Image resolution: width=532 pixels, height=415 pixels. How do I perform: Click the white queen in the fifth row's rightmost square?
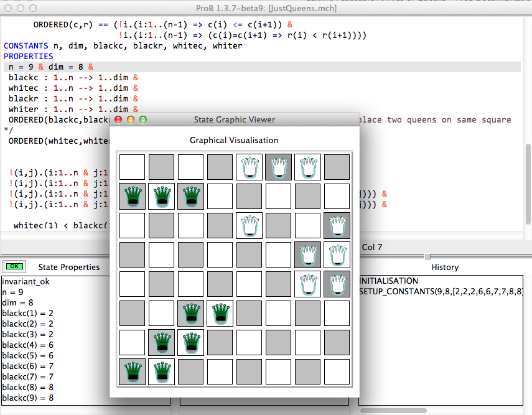[x=337, y=284]
